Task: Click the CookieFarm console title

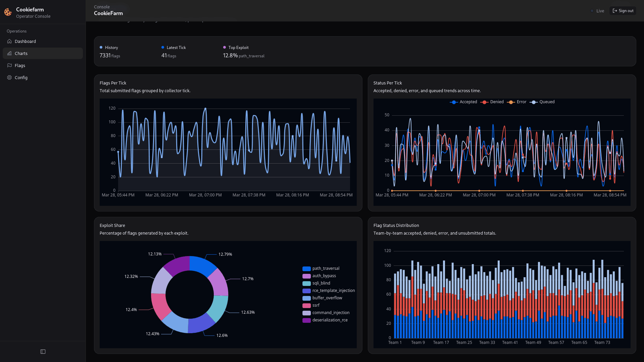Action: [x=108, y=13]
